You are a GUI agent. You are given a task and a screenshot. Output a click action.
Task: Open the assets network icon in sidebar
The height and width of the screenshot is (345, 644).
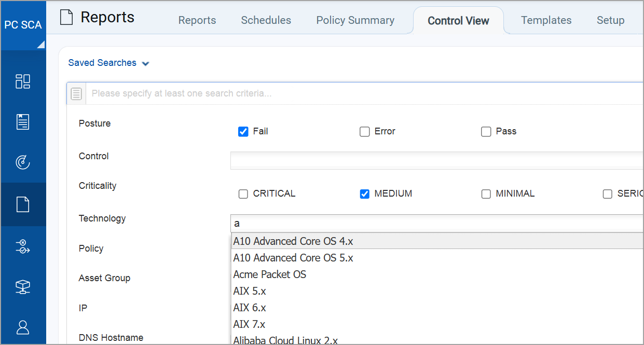tap(23, 287)
